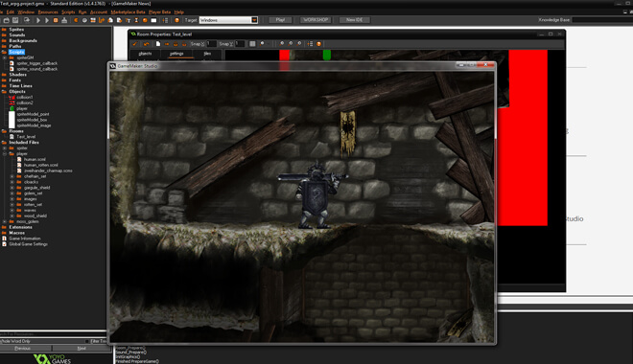Expand the wood_shield folder
633x364 pixels.
click(12, 216)
